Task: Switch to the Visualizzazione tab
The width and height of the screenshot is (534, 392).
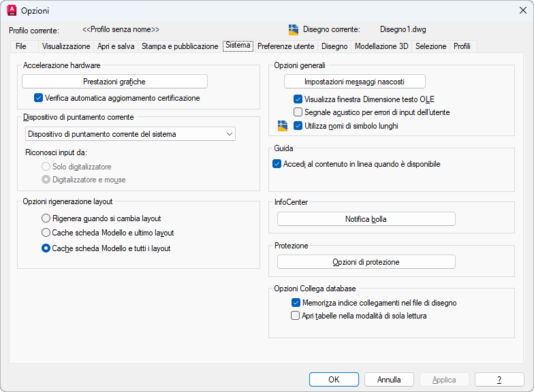Action: pyautogui.click(x=66, y=46)
